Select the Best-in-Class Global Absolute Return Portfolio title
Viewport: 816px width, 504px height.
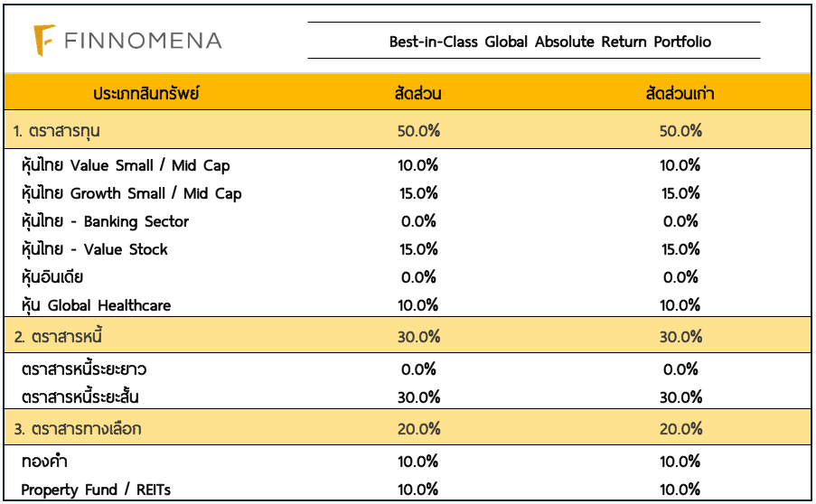(549, 42)
